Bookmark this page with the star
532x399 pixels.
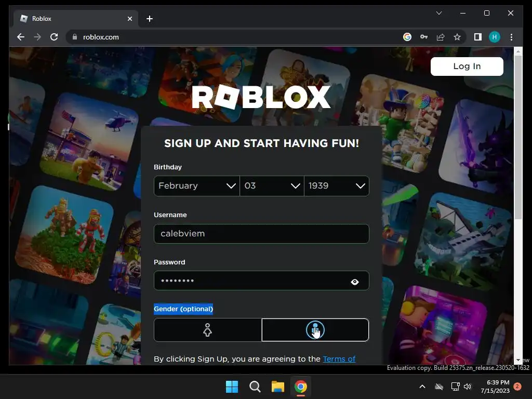pyautogui.click(x=457, y=37)
